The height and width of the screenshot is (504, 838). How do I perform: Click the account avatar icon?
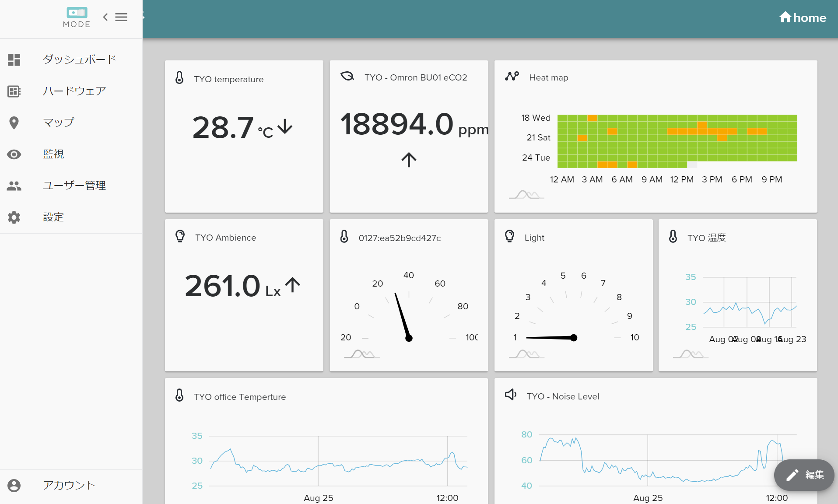14,485
